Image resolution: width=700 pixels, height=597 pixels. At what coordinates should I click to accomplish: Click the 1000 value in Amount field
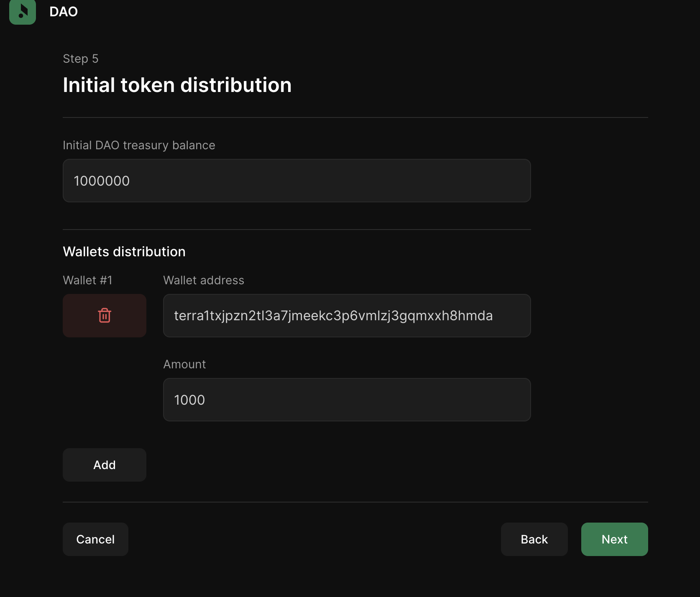[x=189, y=400]
